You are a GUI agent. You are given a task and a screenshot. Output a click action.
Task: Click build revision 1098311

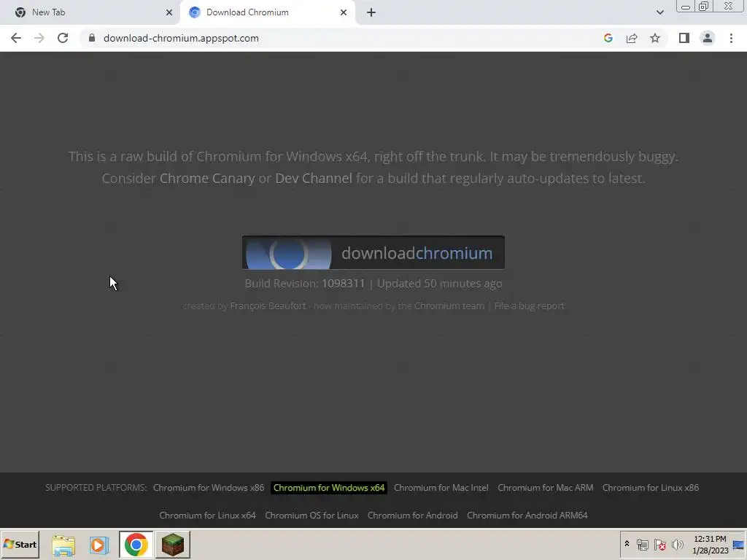[343, 284]
